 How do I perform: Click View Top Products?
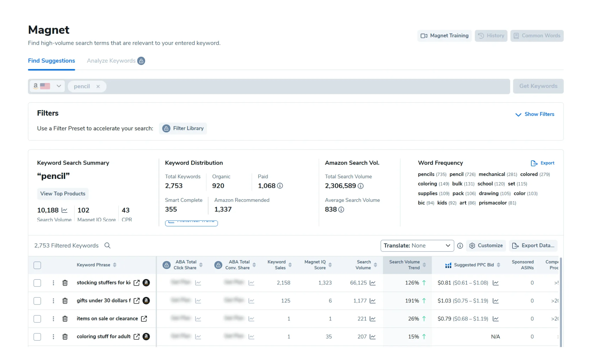coord(63,194)
